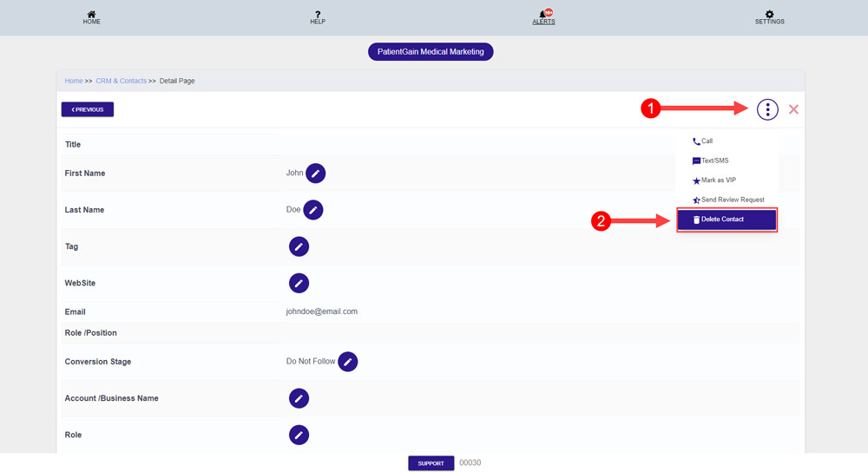Edit Last Name Doe pencil icon
The height and width of the screenshot is (472, 868).
(x=312, y=210)
